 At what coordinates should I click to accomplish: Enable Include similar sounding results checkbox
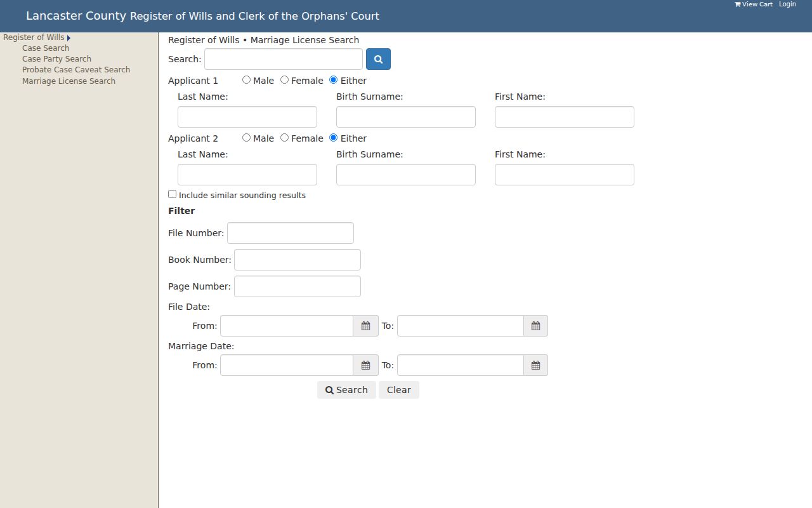pos(172,194)
